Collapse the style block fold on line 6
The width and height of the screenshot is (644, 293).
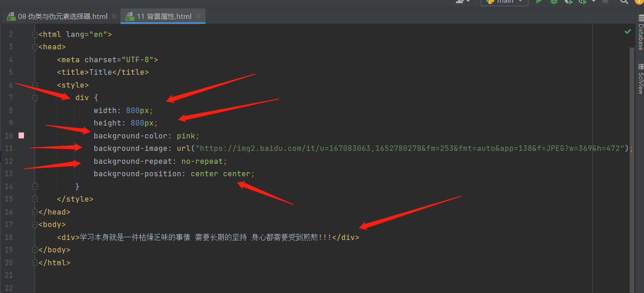tap(35, 85)
